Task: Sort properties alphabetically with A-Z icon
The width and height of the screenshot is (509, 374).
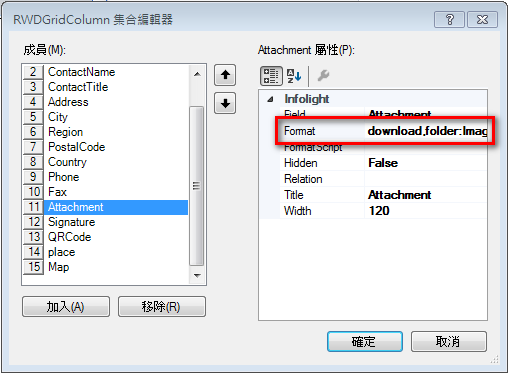Action: pyautogui.click(x=294, y=76)
